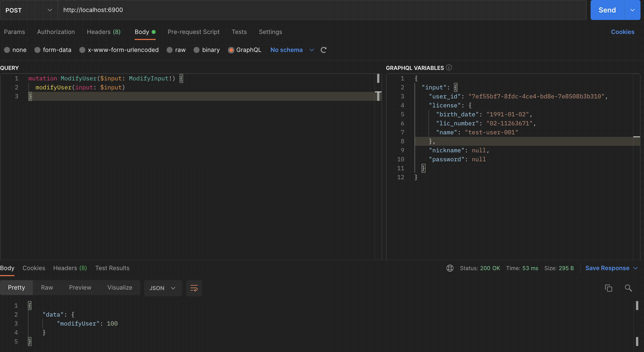The image size is (644, 352).
Task: Switch to the Pre-request Script tab
Action: tap(194, 32)
